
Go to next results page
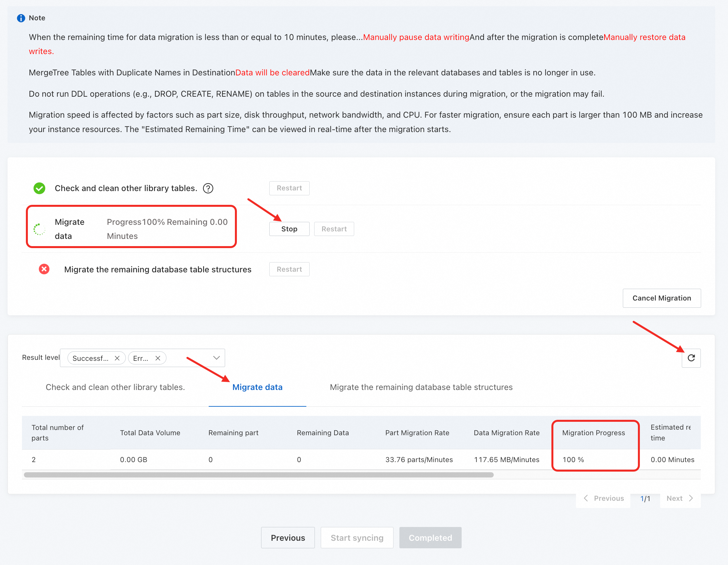click(680, 498)
